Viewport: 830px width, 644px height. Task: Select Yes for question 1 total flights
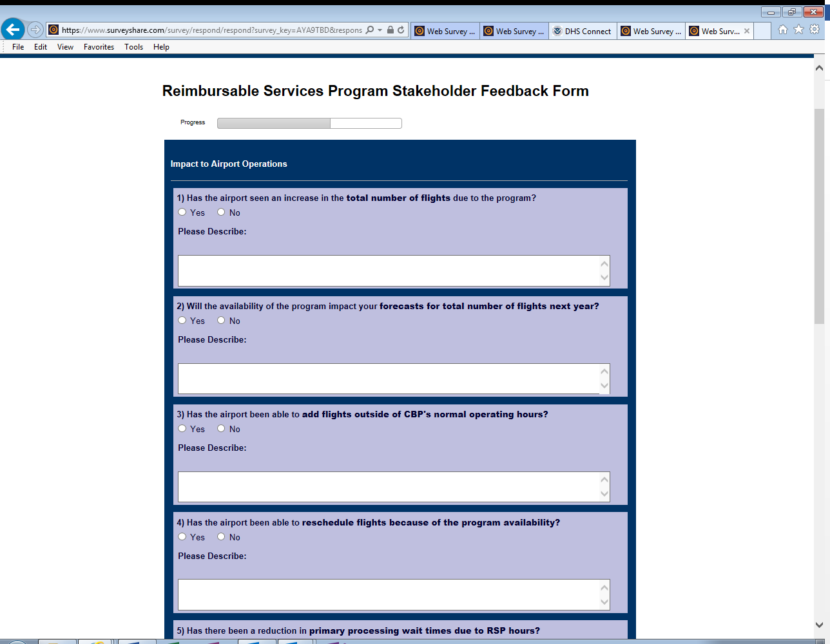click(x=182, y=213)
